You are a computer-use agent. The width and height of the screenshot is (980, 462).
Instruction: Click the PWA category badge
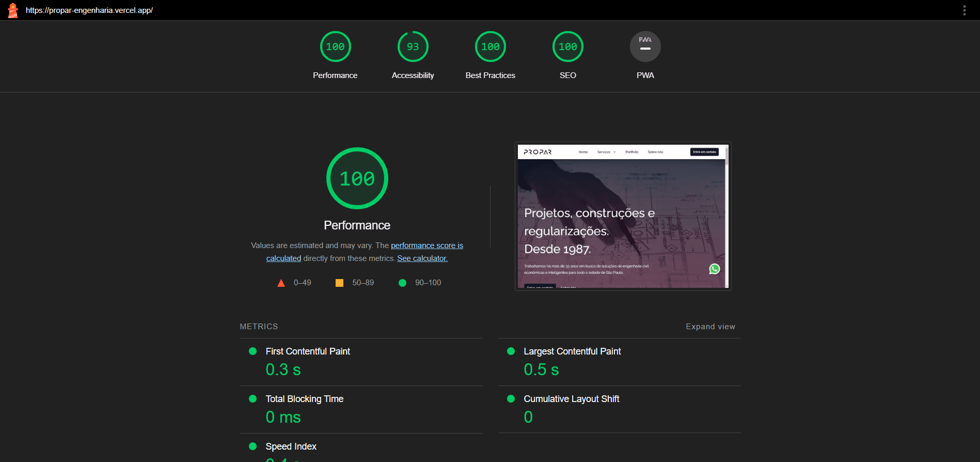click(x=645, y=47)
